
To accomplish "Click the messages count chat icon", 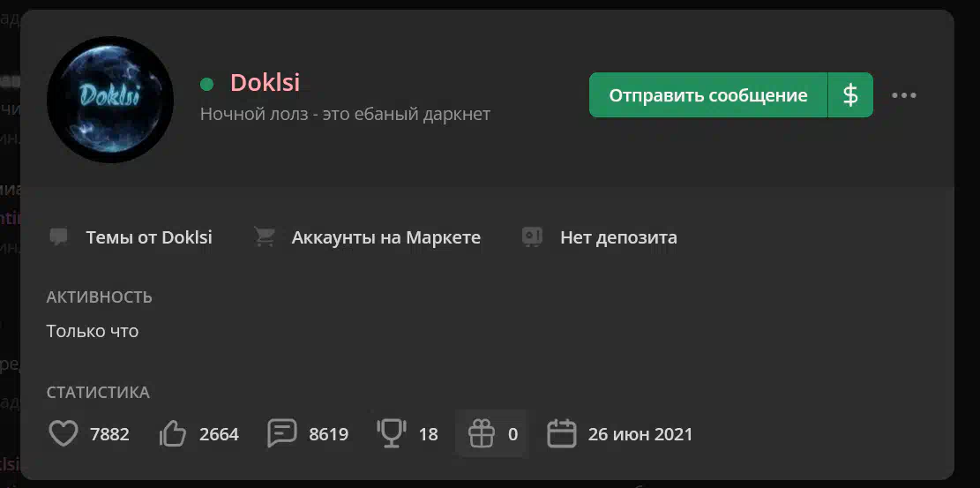I will point(282,433).
